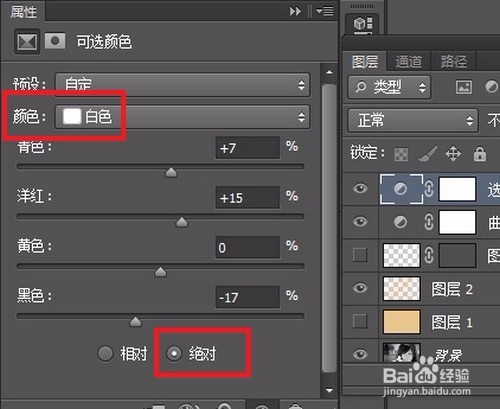The width and height of the screenshot is (500, 409).
Task: Lock position move icon
Action: point(453,154)
